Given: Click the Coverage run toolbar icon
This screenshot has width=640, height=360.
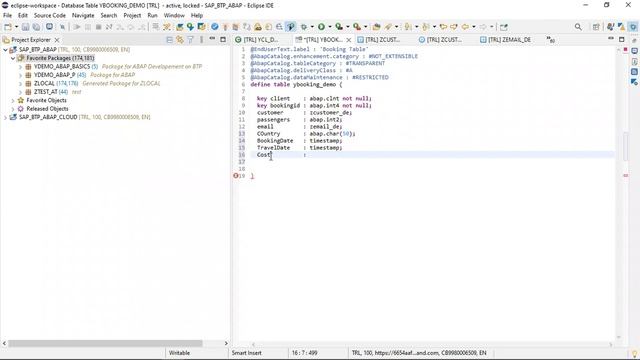Looking at the screenshot, I should point(339,27).
